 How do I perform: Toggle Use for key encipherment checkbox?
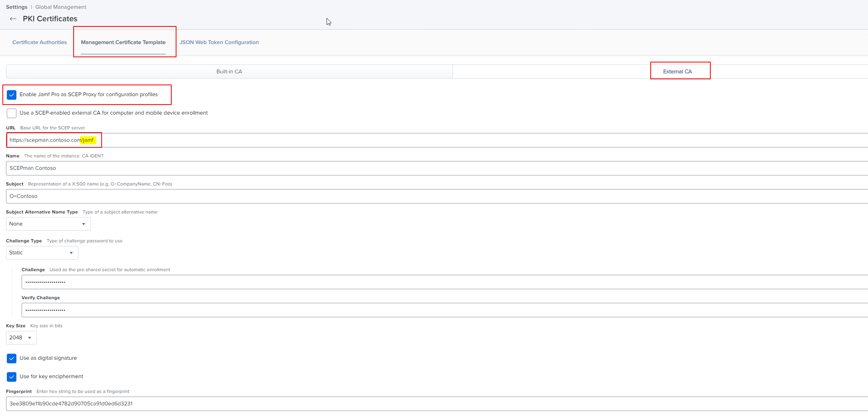pyautogui.click(x=12, y=377)
